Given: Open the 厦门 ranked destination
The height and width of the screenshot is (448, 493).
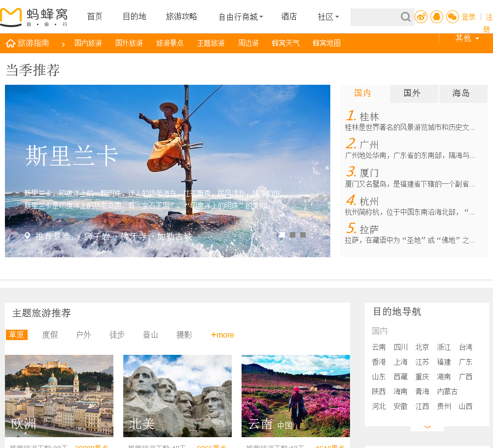Looking at the screenshot, I should click(x=369, y=173).
